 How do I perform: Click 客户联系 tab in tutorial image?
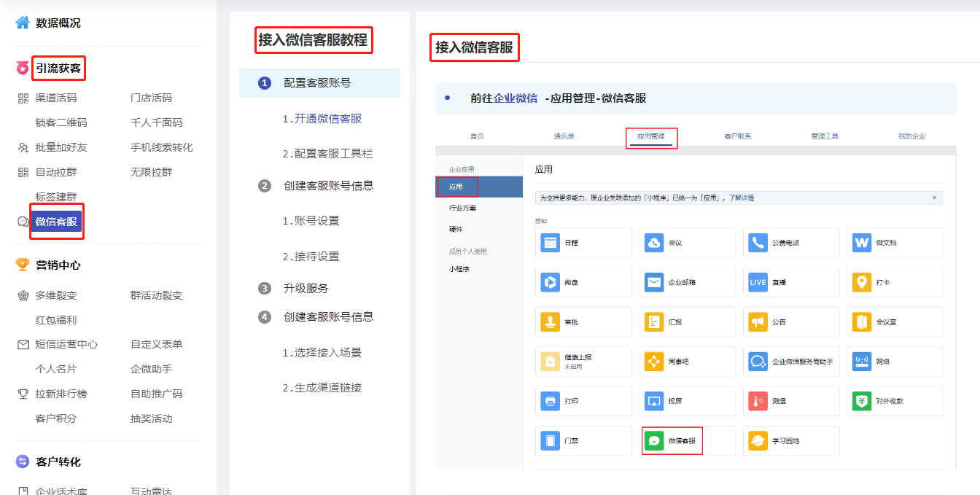(738, 136)
